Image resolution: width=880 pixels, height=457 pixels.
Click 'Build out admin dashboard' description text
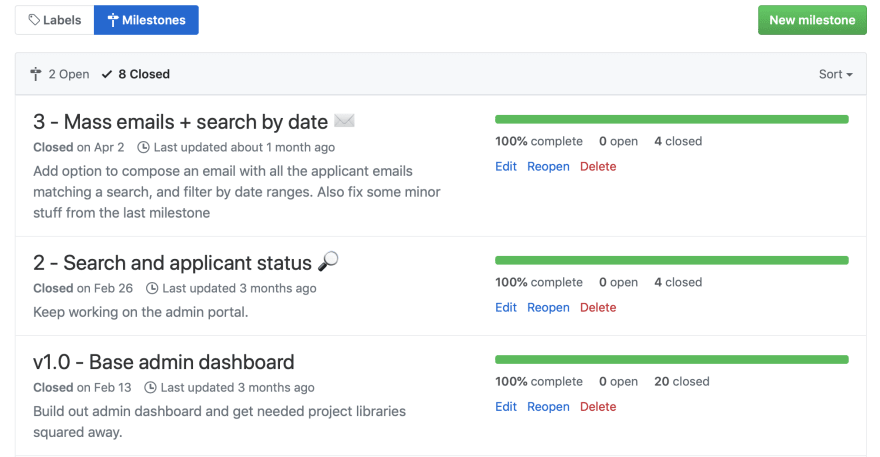(x=219, y=422)
